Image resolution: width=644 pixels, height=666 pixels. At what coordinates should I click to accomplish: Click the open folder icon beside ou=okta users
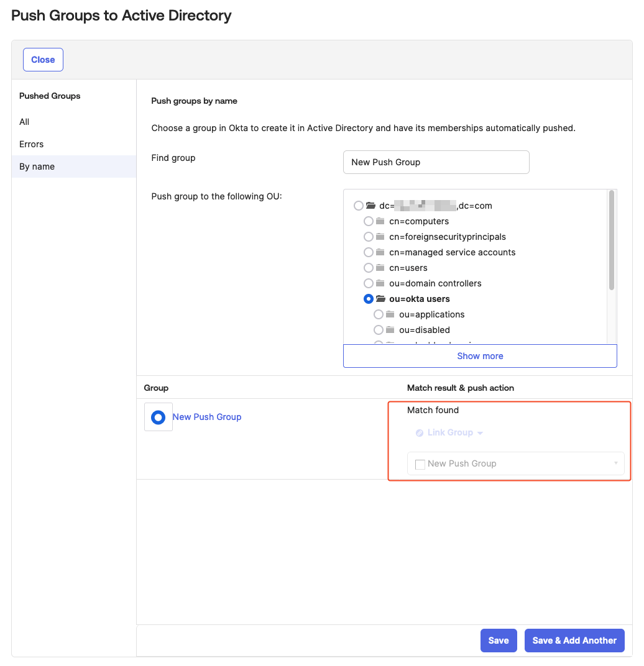[381, 299]
